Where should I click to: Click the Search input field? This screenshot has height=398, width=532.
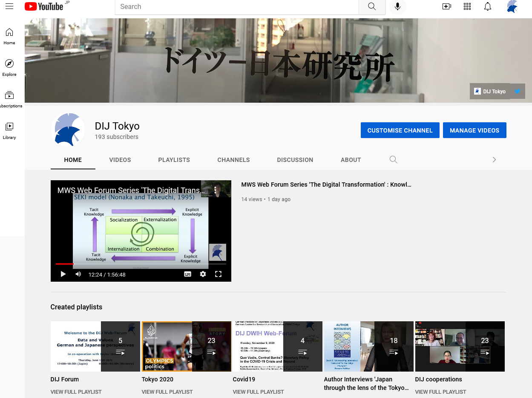click(x=237, y=6)
